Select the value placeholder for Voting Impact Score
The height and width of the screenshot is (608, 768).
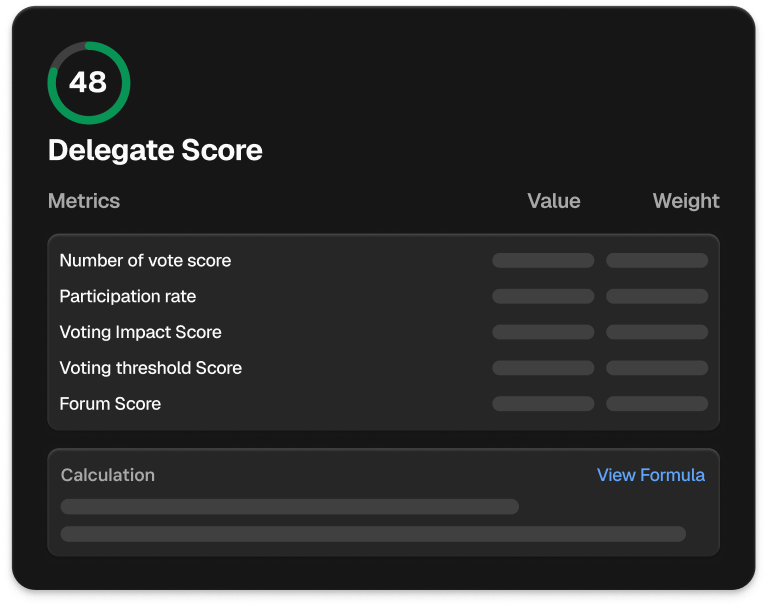pyautogui.click(x=543, y=333)
